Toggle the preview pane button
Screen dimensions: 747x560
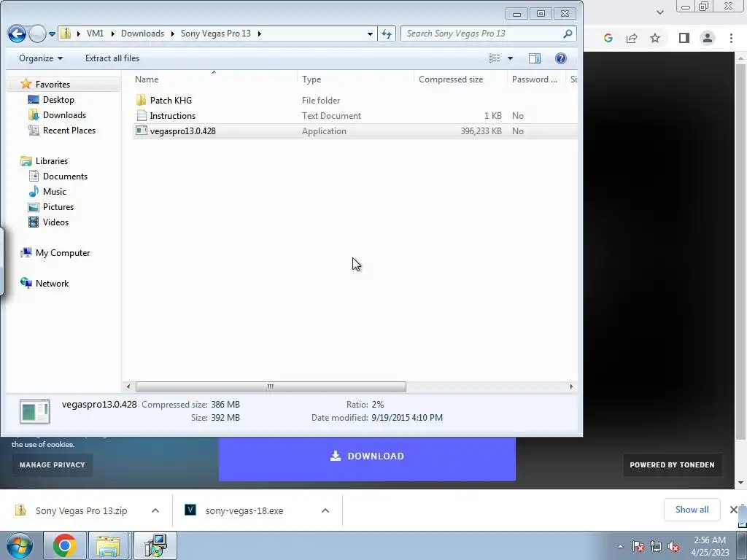tap(535, 58)
